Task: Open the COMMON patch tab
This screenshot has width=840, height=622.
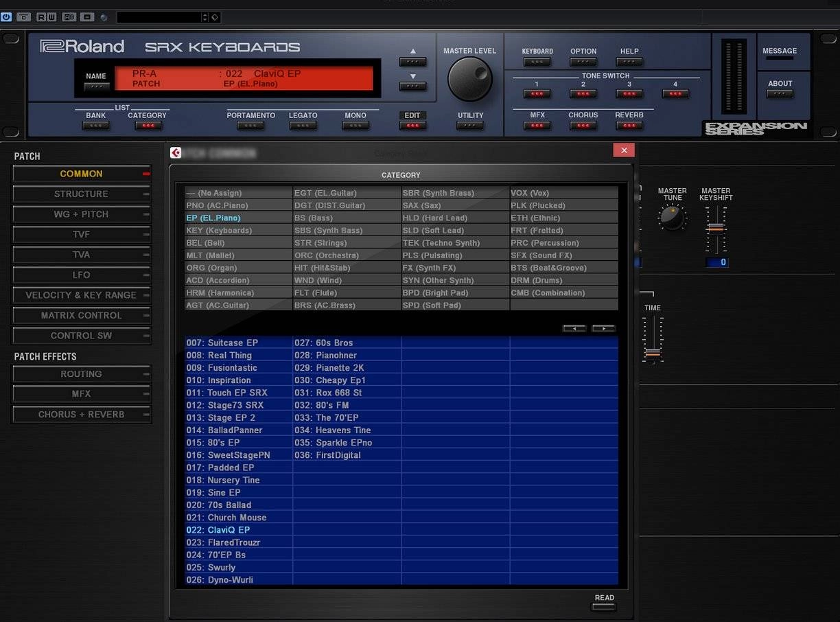Action: pyautogui.click(x=82, y=174)
